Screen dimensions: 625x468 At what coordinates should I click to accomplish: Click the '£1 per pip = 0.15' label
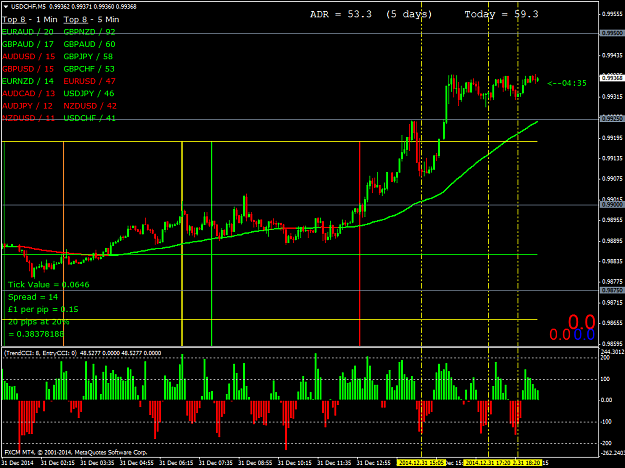pos(43,309)
